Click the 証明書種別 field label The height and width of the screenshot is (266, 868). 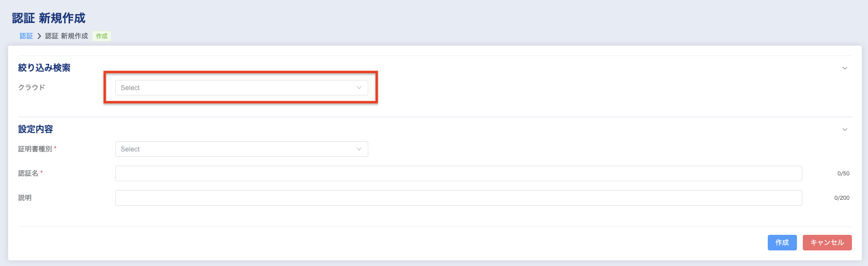tap(35, 149)
